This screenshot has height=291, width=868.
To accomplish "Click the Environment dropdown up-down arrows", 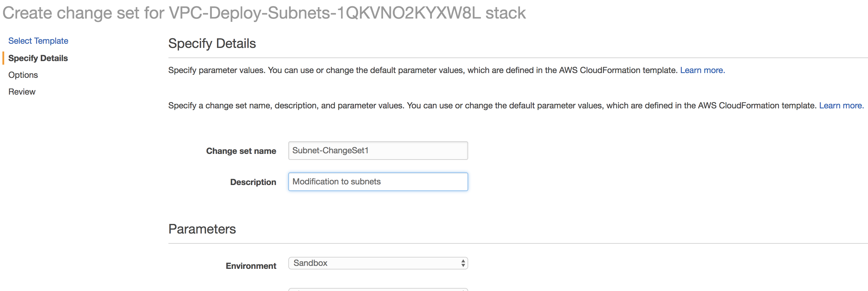I will coord(463,263).
